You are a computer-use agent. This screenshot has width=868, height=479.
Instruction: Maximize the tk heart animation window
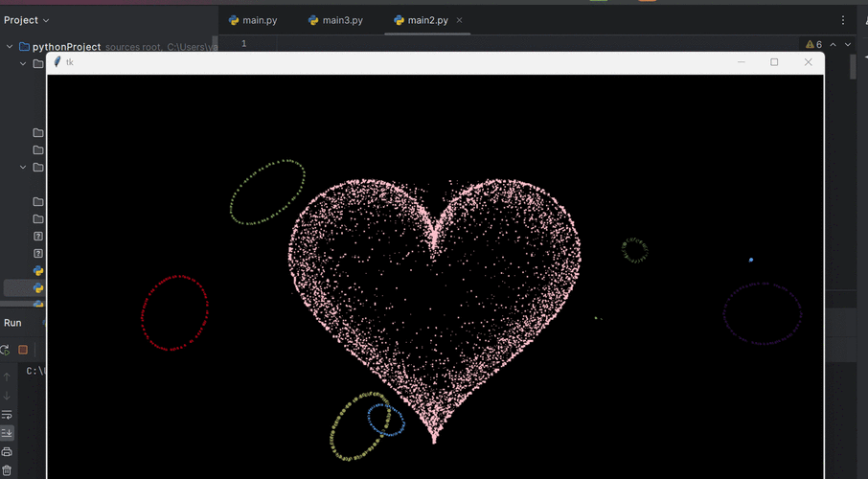click(x=774, y=62)
